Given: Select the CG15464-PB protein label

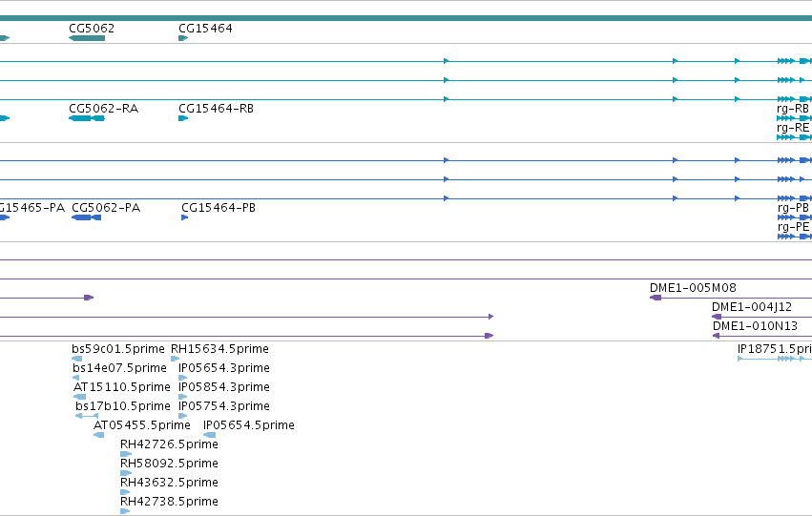Looking at the screenshot, I should click(218, 208).
